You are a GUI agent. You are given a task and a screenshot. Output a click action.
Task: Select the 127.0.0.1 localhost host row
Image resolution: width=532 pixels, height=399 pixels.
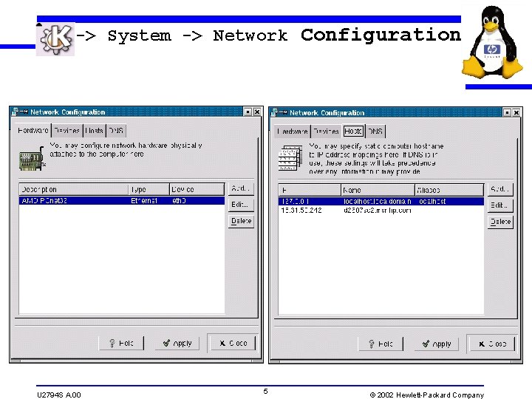pyautogui.click(x=381, y=202)
